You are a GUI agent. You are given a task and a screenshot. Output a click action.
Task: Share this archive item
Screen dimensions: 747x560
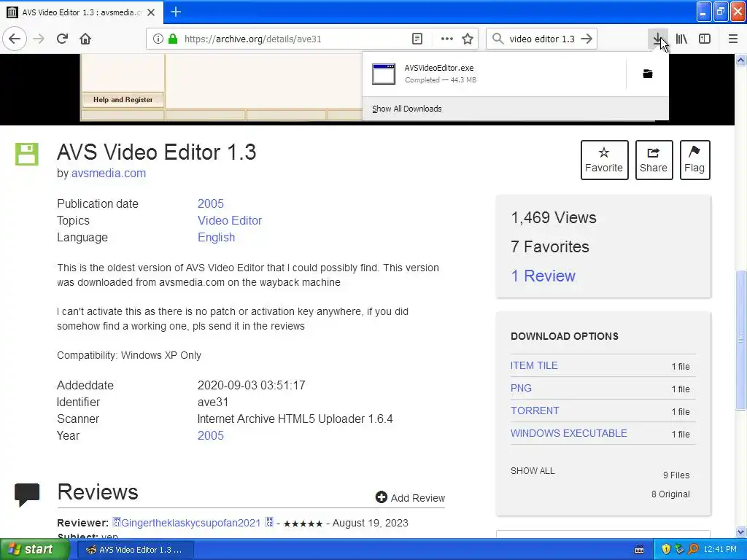tap(654, 160)
